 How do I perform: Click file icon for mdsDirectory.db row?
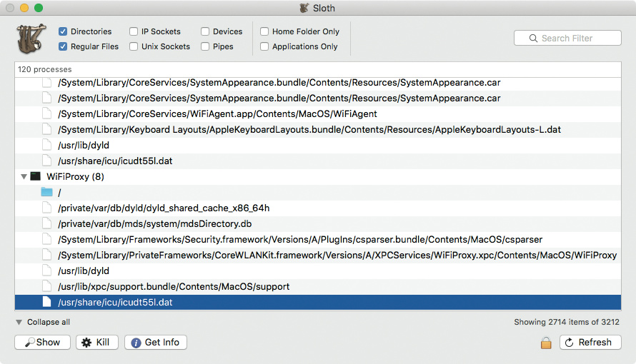[x=47, y=223]
